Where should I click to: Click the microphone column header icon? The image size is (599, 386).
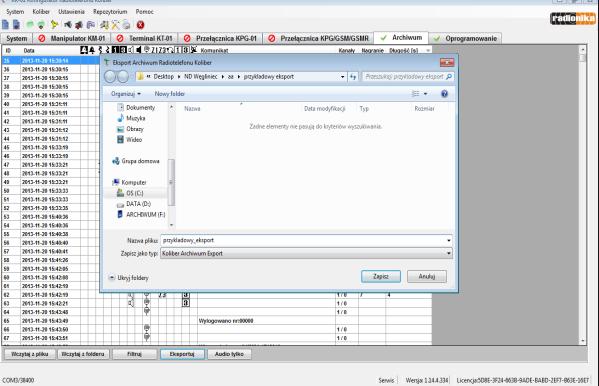[146, 50]
